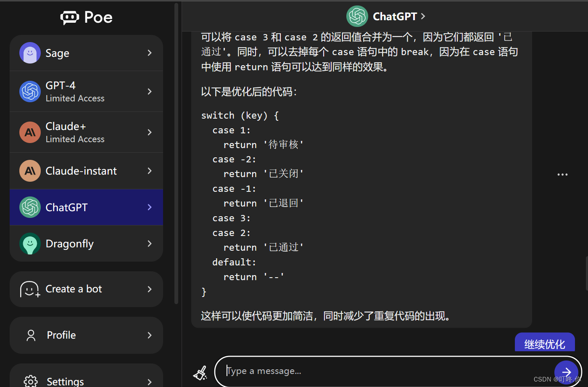This screenshot has height=387, width=588.
Task: Click the "return '已退回'" code line
Action: point(264,203)
